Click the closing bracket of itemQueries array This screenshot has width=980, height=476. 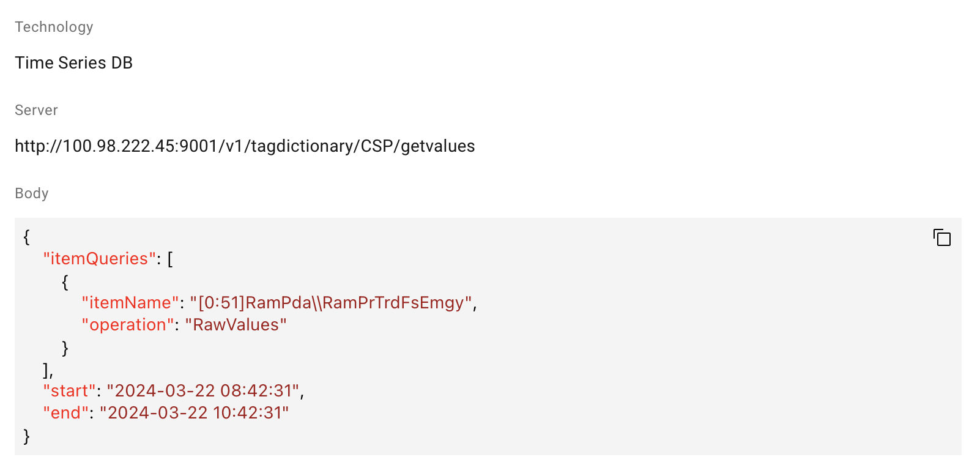pos(46,370)
